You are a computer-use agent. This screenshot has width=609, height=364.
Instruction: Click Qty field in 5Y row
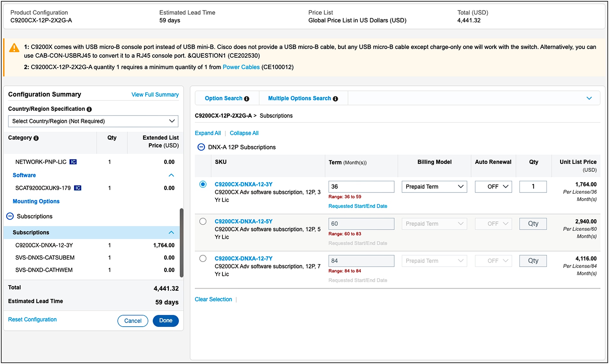click(533, 224)
